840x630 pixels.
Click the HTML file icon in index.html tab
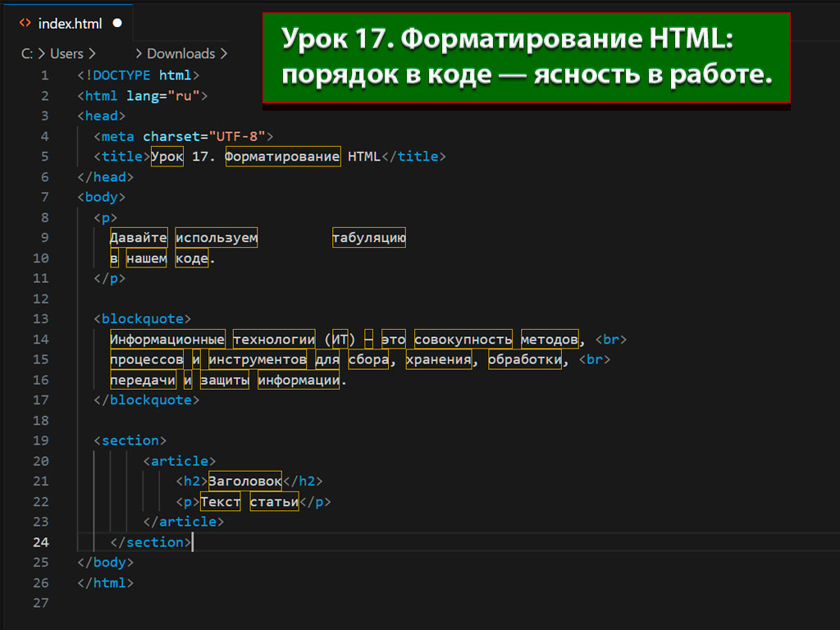25,24
